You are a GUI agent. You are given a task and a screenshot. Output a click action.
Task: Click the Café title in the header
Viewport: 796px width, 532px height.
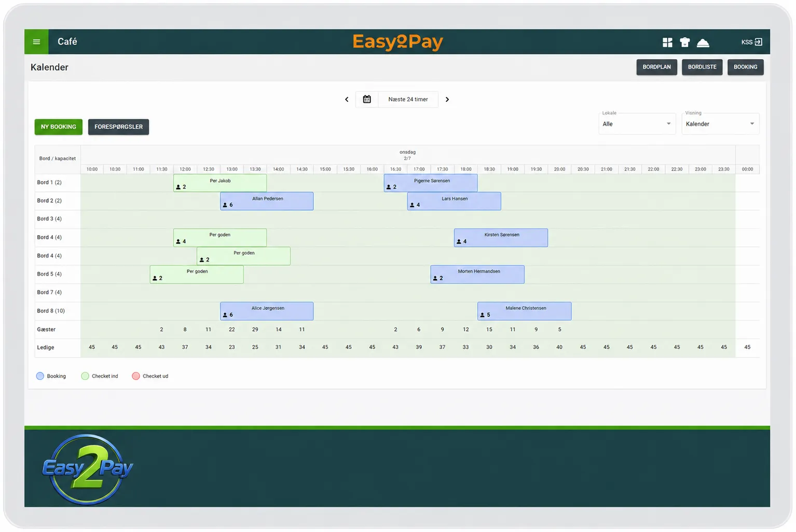point(67,42)
